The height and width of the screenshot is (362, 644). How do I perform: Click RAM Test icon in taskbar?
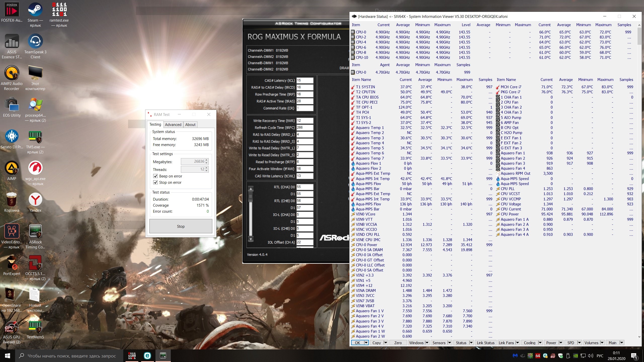pyautogui.click(x=132, y=355)
